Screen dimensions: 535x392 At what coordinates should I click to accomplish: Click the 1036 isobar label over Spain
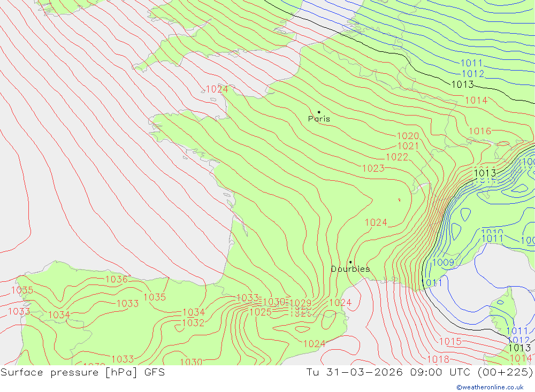[x=116, y=279]
